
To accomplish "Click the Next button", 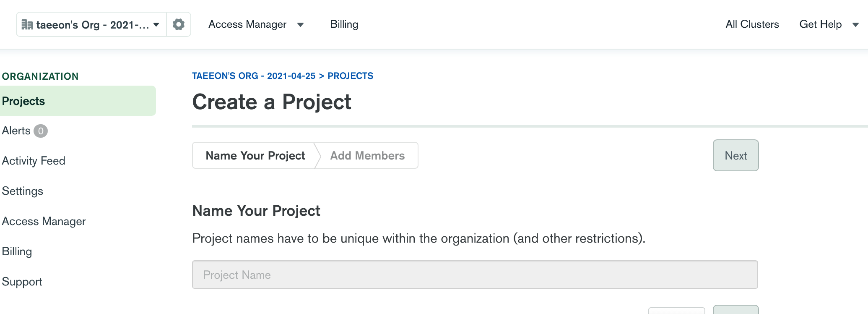I will pos(735,156).
